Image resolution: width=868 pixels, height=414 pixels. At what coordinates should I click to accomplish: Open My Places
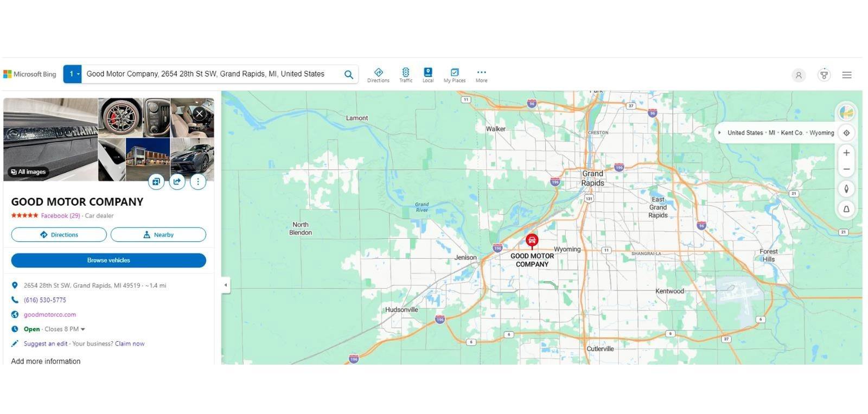coord(454,75)
